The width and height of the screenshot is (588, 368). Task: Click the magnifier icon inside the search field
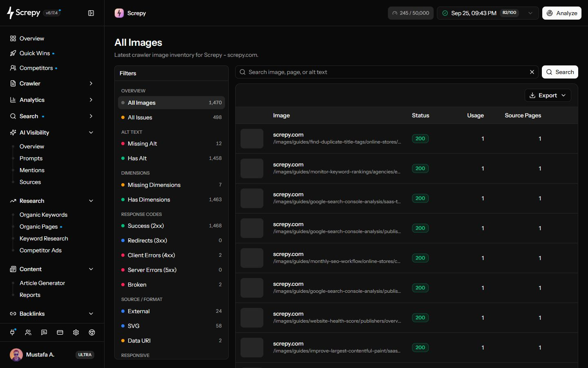click(x=243, y=72)
